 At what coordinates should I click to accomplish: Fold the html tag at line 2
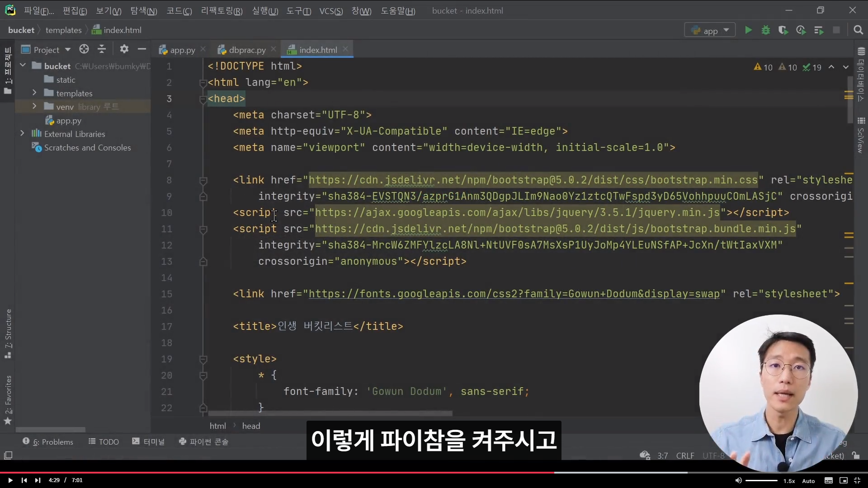tap(203, 83)
